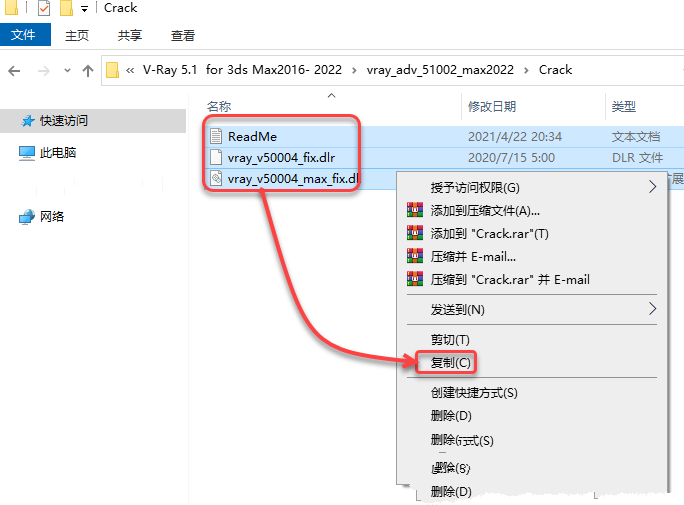The height and width of the screenshot is (505, 684).
Task: Select the ReadMe file name
Action: [252, 136]
